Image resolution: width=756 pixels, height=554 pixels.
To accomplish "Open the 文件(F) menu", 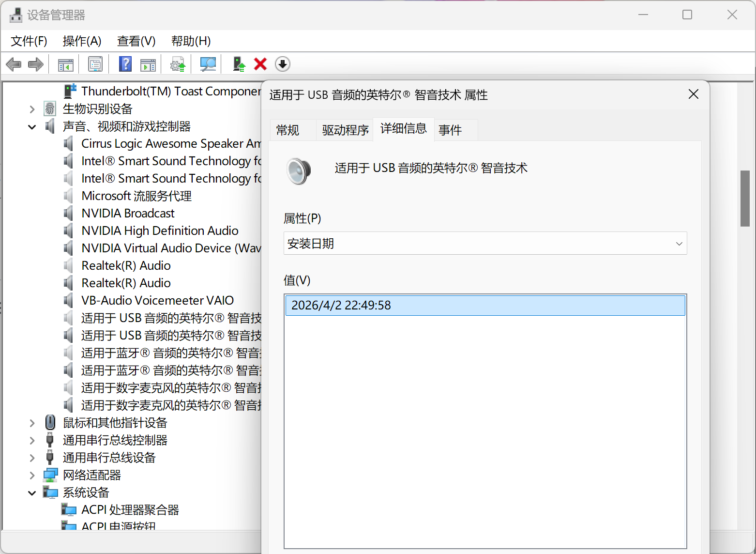I will [x=29, y=41].
